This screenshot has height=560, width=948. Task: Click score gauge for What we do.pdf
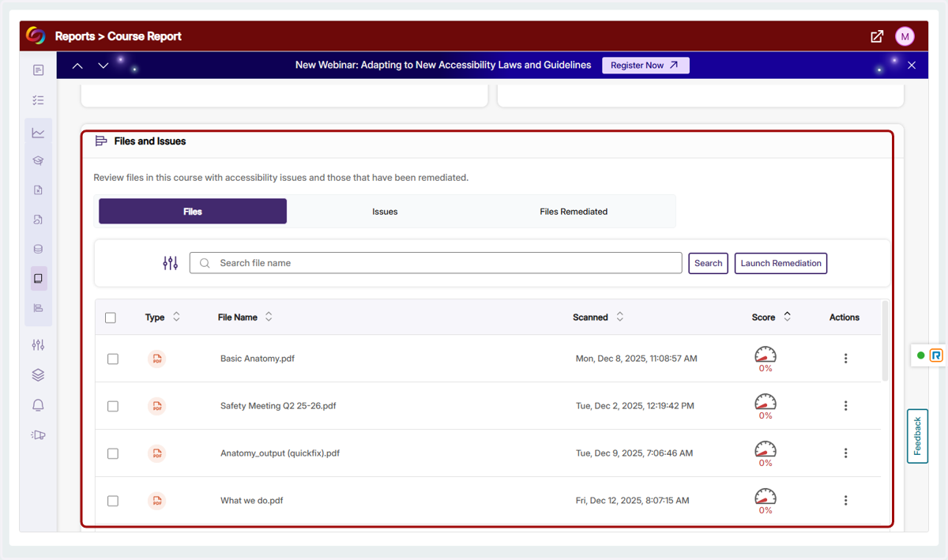766,497
